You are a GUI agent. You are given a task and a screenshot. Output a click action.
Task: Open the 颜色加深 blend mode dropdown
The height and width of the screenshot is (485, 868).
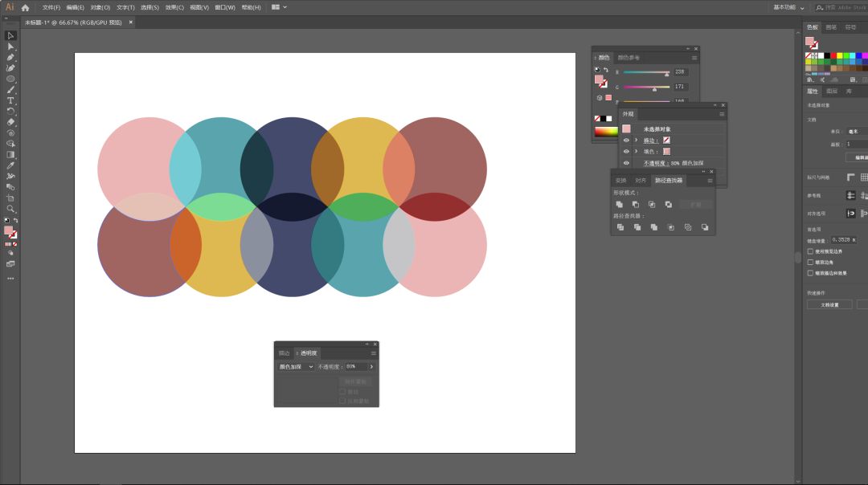[296, 366]
